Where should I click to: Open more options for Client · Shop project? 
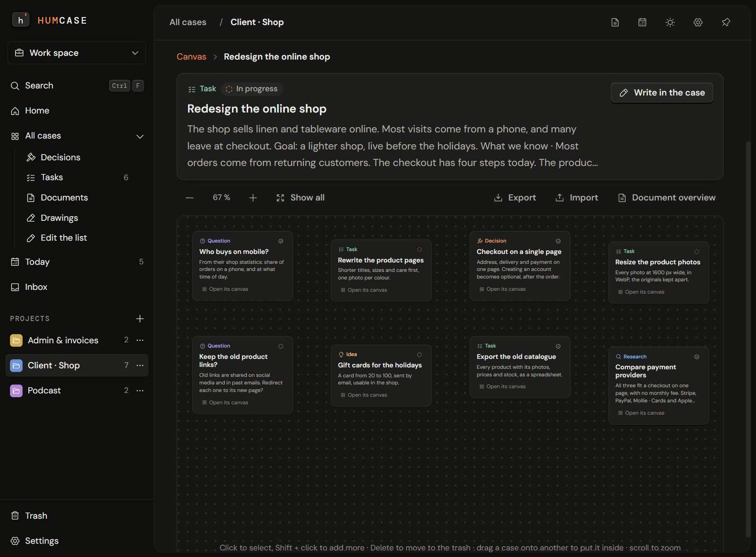click(x=140, y=366)
